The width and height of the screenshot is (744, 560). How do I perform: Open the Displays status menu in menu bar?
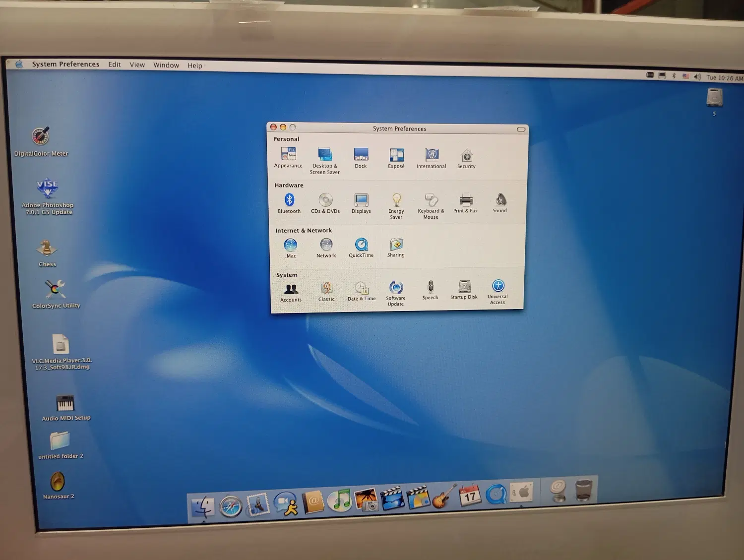point(662,75)
